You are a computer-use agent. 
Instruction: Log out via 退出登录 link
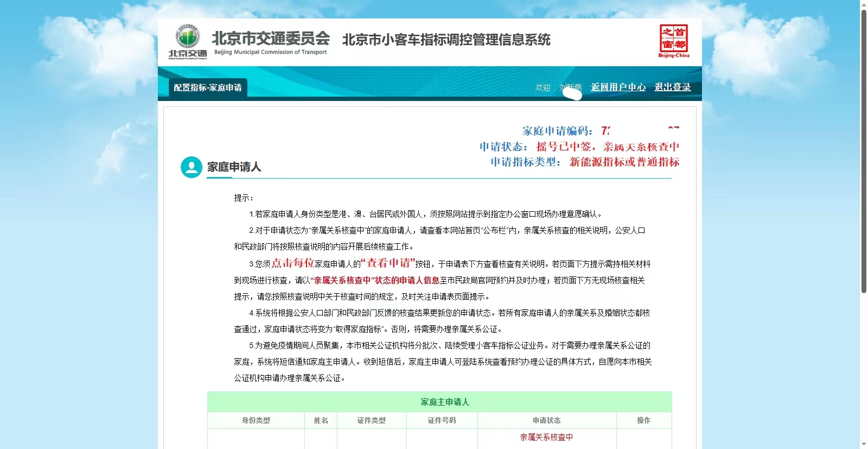(x=672, y=87)
